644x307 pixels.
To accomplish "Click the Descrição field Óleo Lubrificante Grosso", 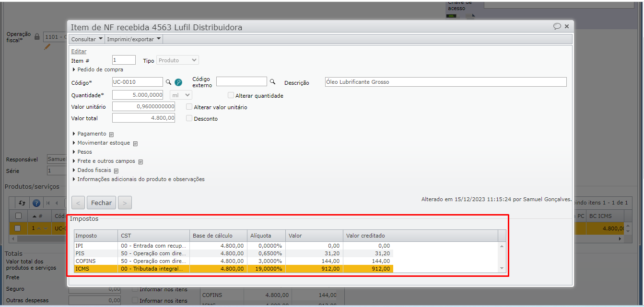I will tap(445, 82).
